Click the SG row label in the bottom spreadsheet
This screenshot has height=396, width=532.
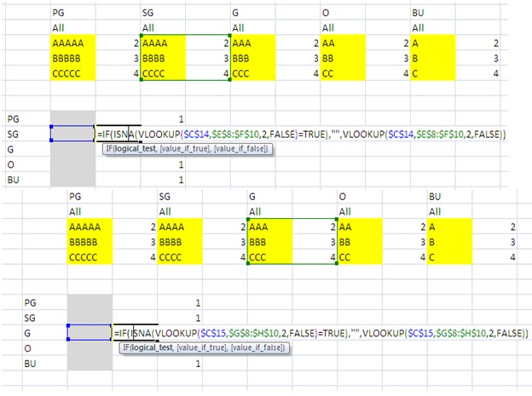(30, 318)
